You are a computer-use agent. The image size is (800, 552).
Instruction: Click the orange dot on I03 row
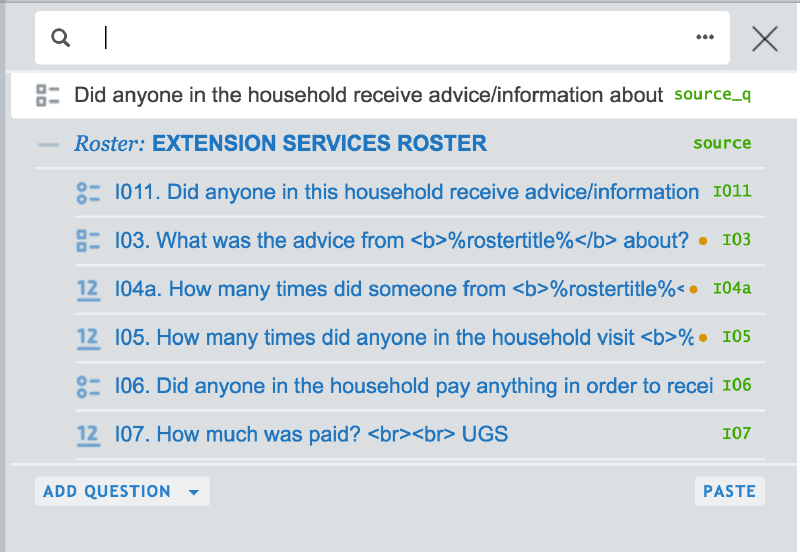click(703, 241)
